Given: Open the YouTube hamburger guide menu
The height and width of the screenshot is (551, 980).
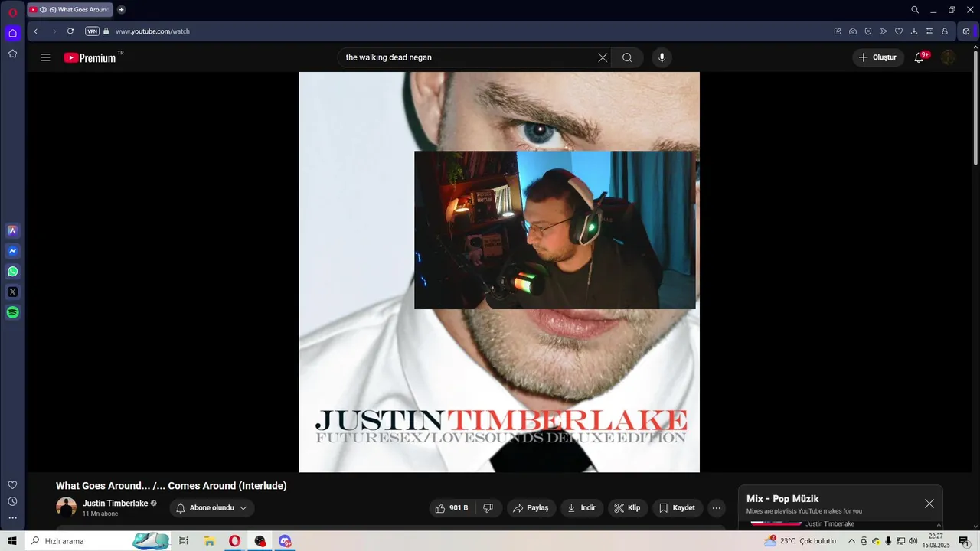Looking at the screenshot, I should pos(45,57).
